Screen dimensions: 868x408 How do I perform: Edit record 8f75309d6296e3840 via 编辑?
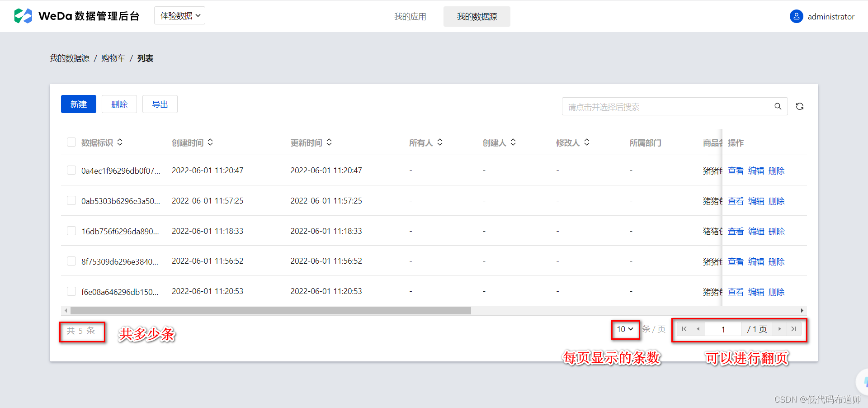(x=756, y=261)
